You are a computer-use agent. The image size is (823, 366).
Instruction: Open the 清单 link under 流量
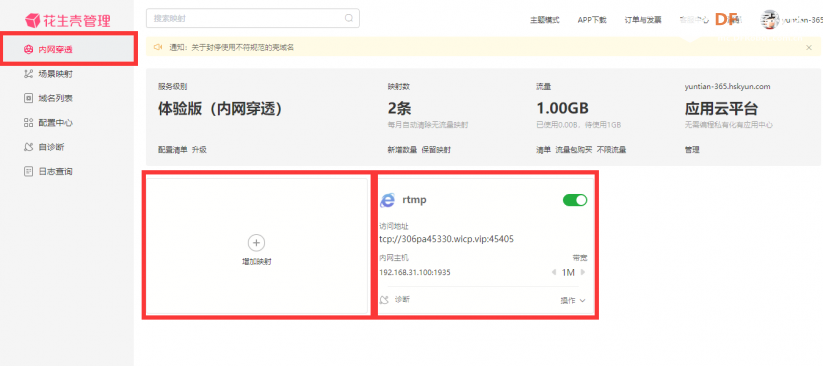(543, 150)
